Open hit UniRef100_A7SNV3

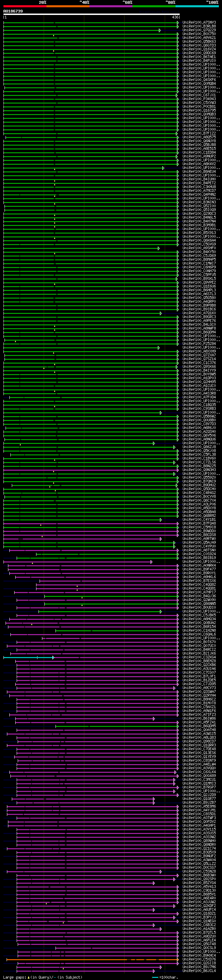point(199,23)
